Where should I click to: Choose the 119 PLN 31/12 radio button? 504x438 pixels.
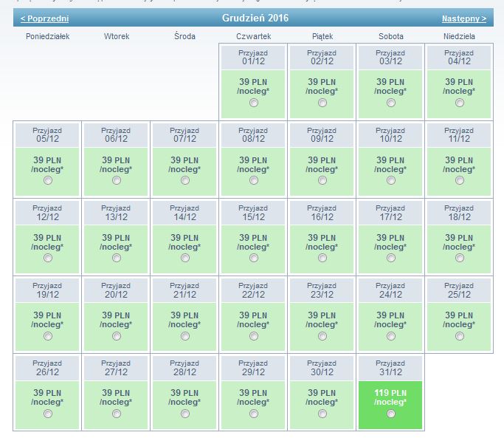point(391,414)
